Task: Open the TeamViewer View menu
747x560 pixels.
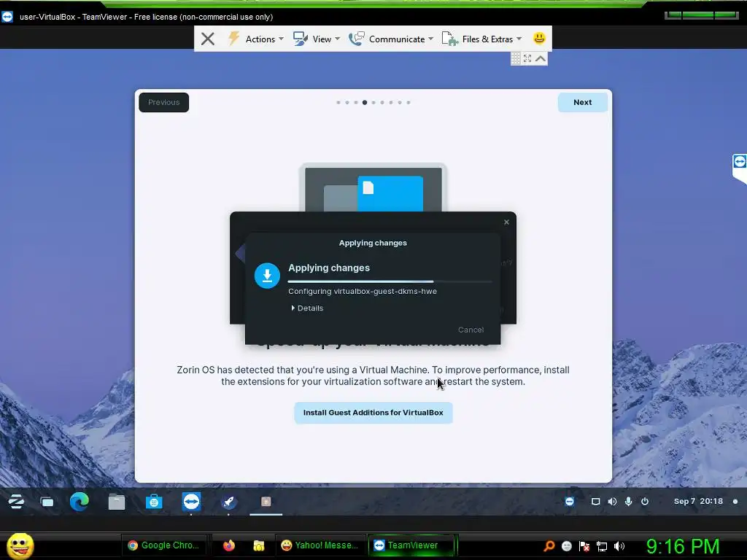Action: tap(317, 39)
